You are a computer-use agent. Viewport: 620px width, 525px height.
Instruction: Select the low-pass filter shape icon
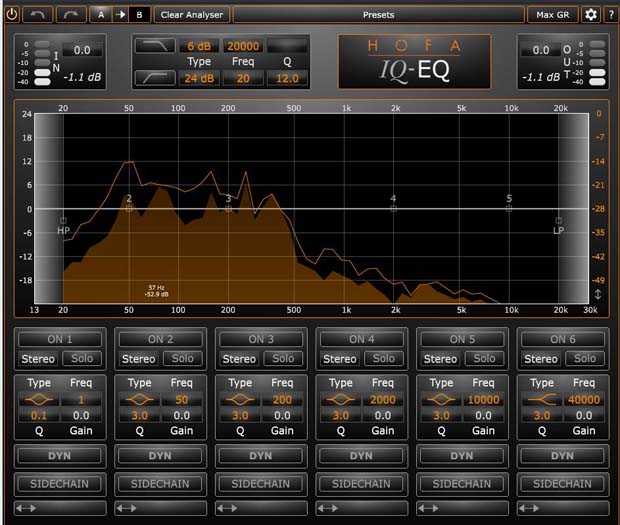pos(155,46)
